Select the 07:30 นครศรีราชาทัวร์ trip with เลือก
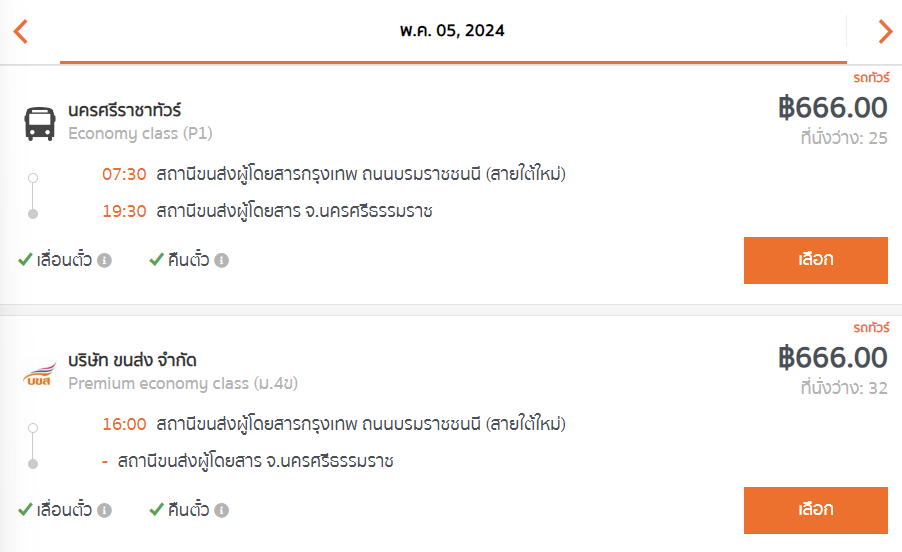 (x=816, y=260)
